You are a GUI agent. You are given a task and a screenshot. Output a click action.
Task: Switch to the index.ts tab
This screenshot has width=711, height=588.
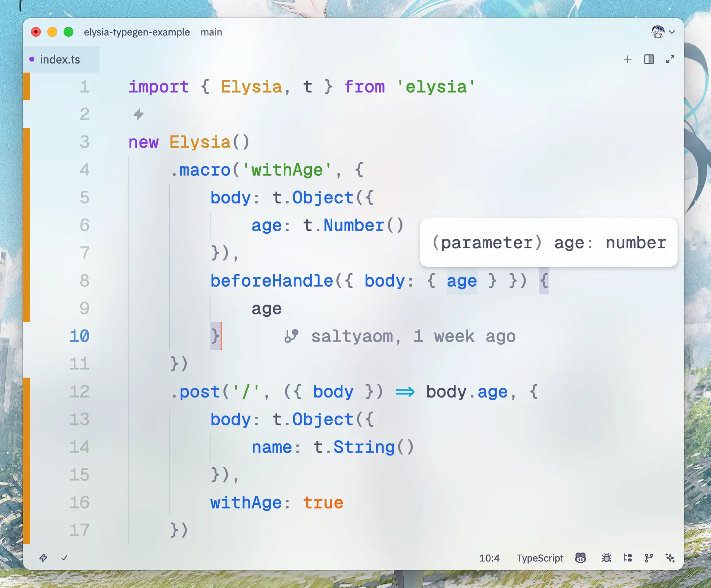click(x=60, y=60)
